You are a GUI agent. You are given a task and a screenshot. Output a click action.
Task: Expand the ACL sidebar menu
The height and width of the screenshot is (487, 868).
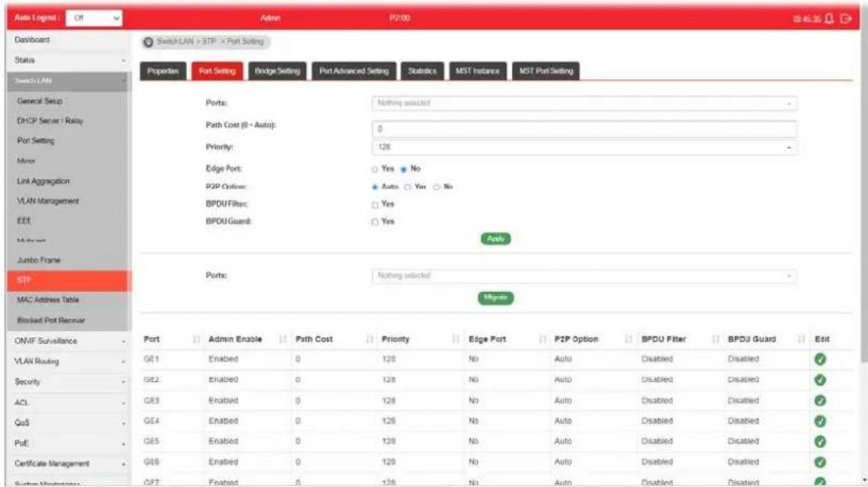pos(68,403)
